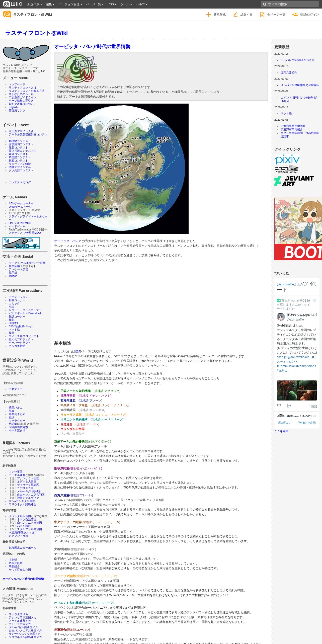Open the 惑星パルエ link
322x644 pixels.
pos(16,408)
